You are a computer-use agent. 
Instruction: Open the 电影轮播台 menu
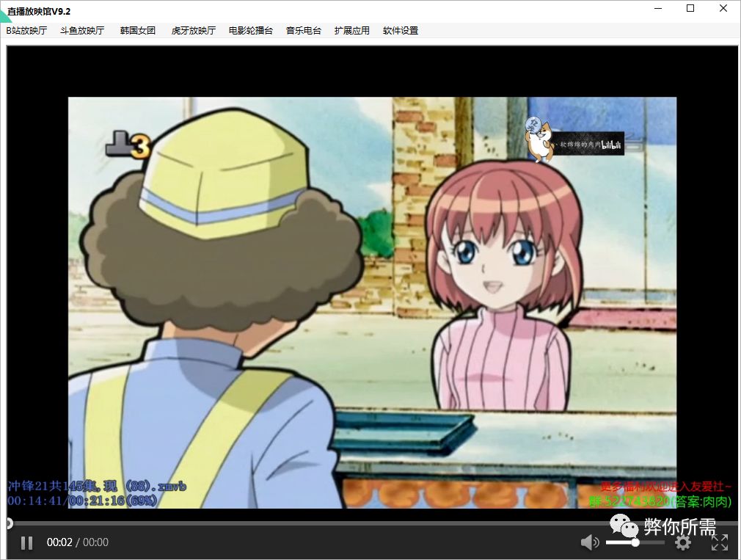tap(250, 31)
